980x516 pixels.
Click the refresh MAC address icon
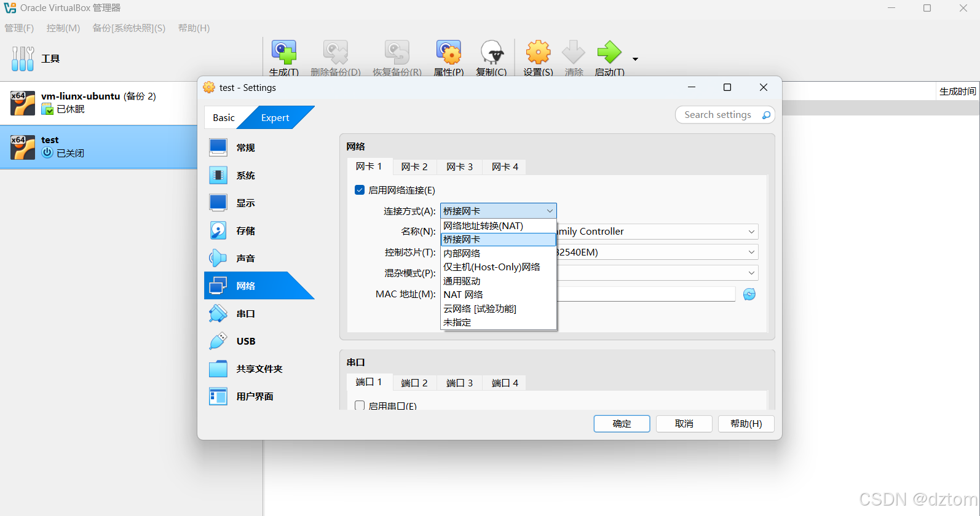(x=749, y=294)
